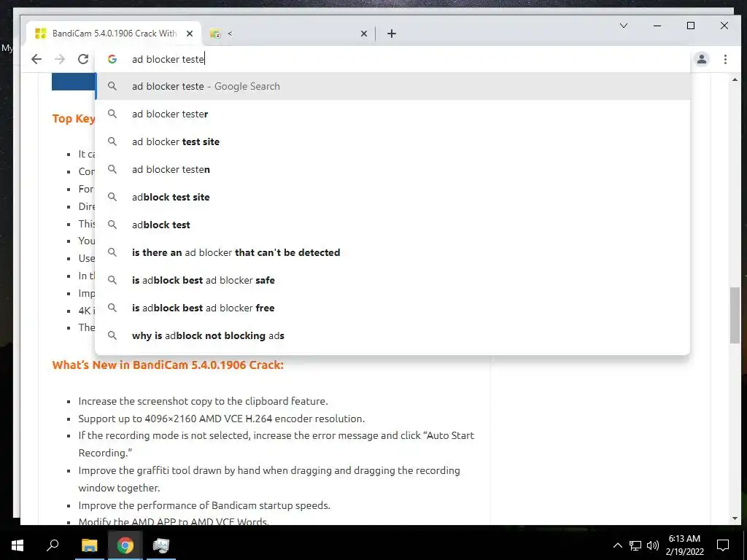Select the 'ad blocker test site' suggestion
747x560 pixels.
tap(392, 141)
